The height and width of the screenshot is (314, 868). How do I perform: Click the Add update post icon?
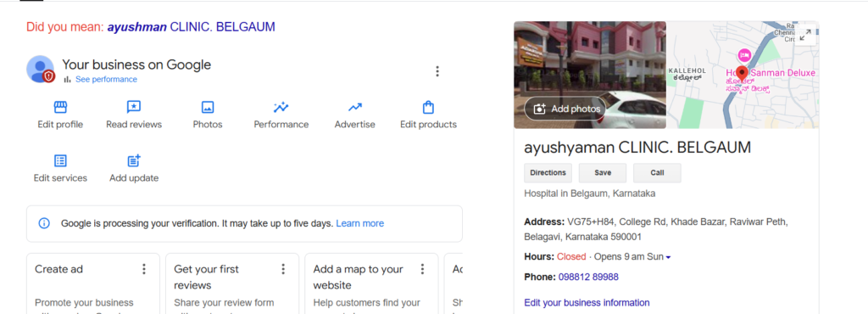pos(134,160)
